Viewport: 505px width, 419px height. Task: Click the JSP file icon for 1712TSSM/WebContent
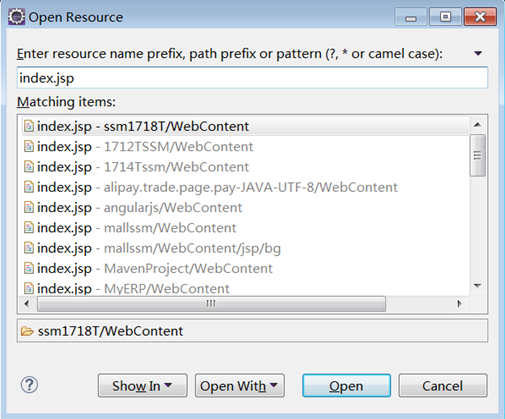click(x=29, y=146)
